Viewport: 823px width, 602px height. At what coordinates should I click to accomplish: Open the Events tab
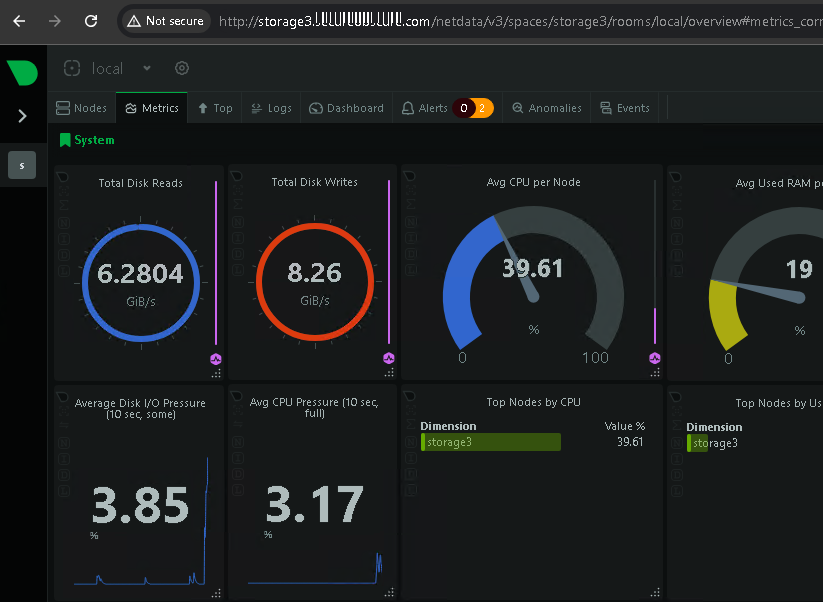click(625, 108)
